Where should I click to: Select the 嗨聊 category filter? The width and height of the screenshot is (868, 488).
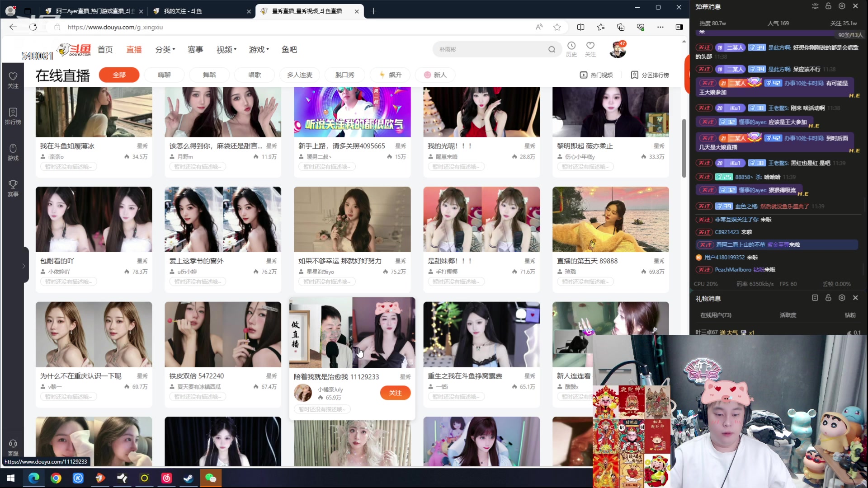pos(164,75)
